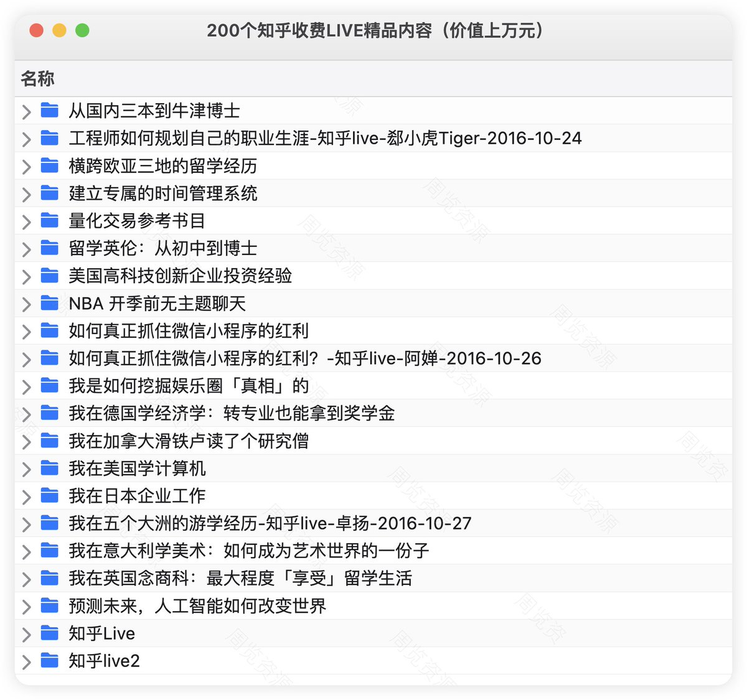747x700 pixels.
Task: Expand the 美国高科技创新企业投资经验 folder
Action: point(26,277)
